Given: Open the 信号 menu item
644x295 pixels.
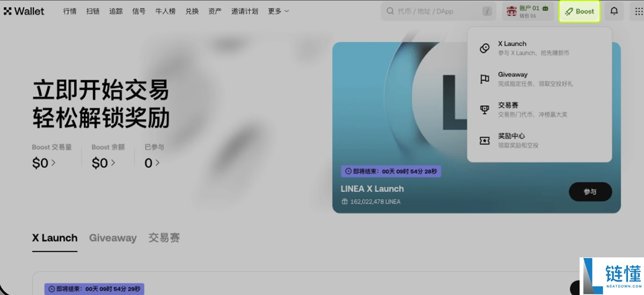Looking at the screenshot, I should pos(139,11).
